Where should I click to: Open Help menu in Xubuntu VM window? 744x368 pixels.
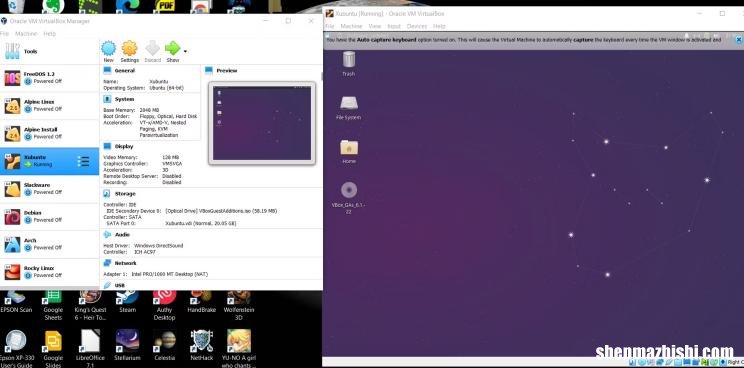click(x=439, y=26)
